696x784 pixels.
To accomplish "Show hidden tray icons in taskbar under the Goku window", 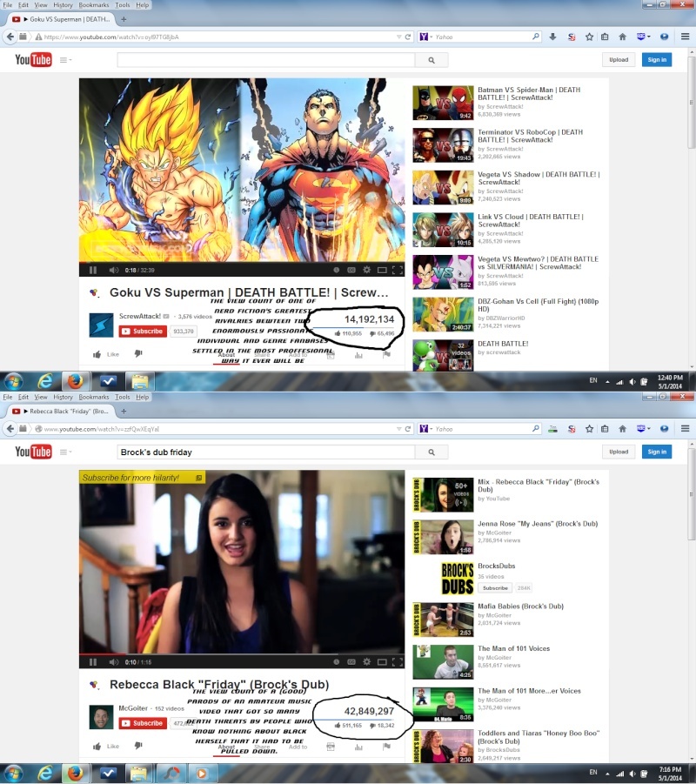I will pyautogui.click(x=607, y=381).
